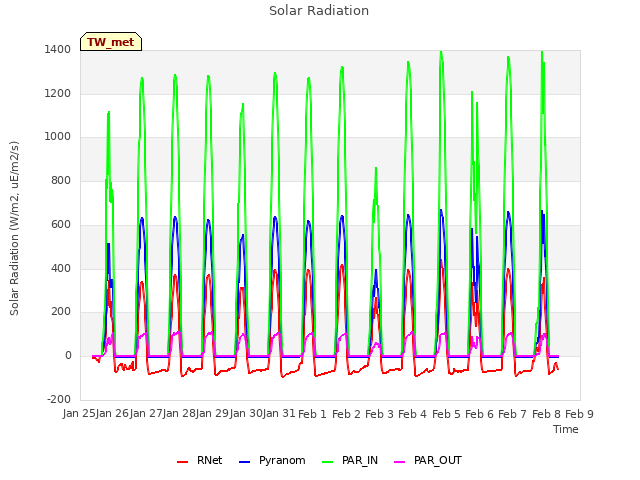The image size is (640, 480).
Task: Click the Jan 27 x-axis date label
Action: pos(146,414)
